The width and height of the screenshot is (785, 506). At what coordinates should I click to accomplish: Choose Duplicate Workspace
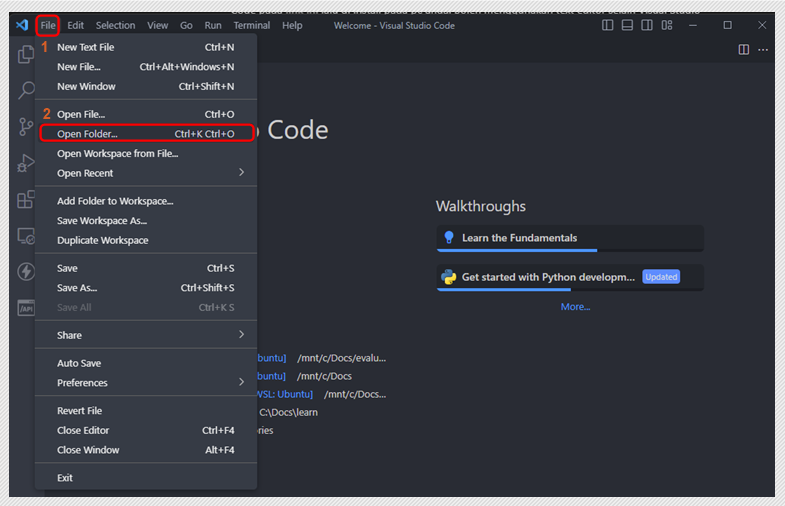[146, 240]
